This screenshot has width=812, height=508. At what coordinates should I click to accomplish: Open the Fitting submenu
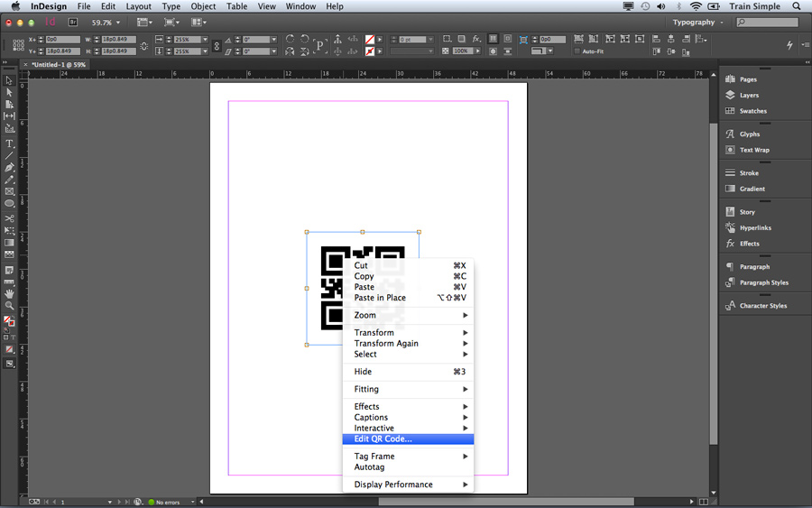(408, 389)
